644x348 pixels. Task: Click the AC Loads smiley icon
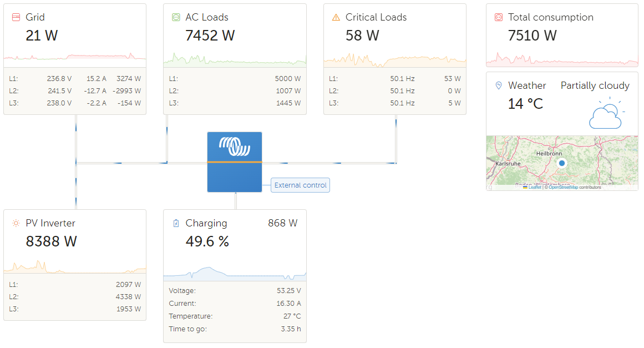pos(176,18)
